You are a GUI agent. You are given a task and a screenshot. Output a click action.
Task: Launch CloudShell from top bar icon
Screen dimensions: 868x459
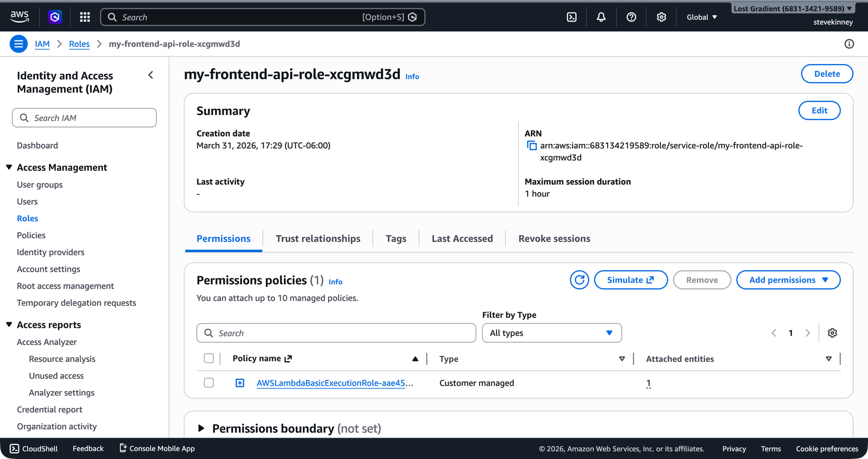point(572,17)
